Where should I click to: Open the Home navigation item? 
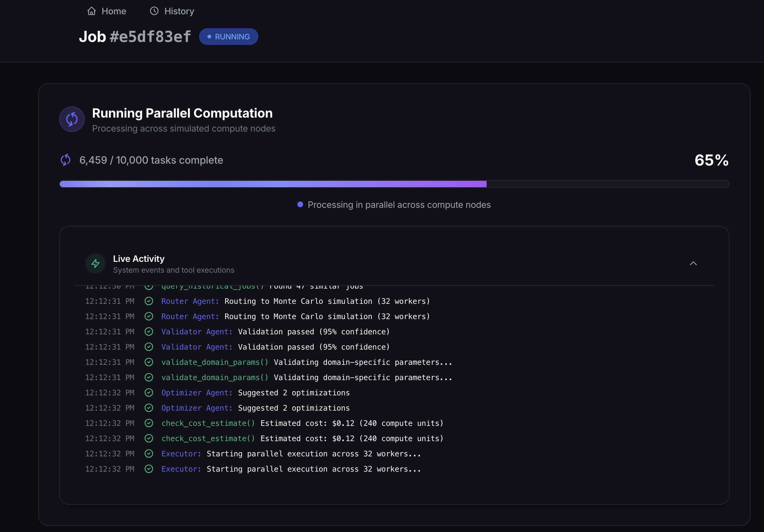[x=114, y=11]
